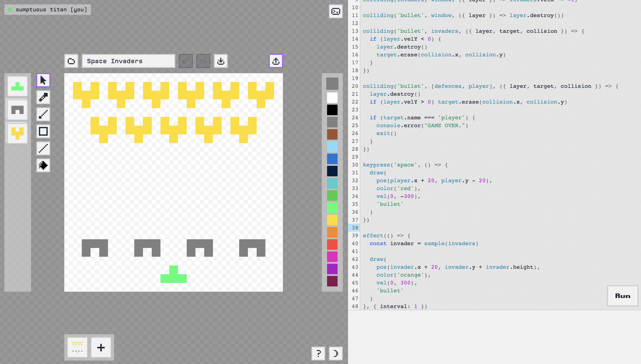The width and height of the screenshot is (641, 364).
Task: Download the project via the download icon
Action: [x=221, y=61]
